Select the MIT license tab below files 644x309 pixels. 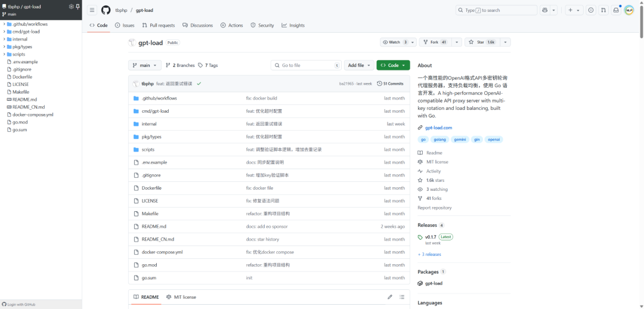[x=181, y=297]
